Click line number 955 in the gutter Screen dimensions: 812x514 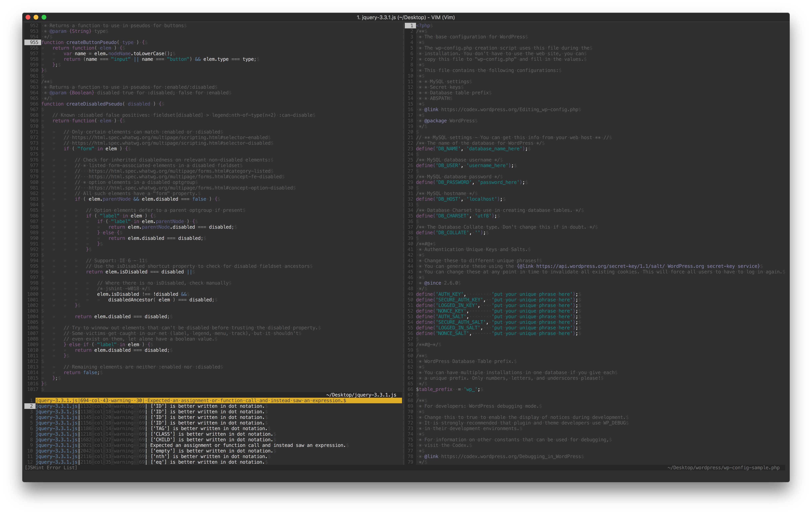pyautogui.click(x=34, y=42)
